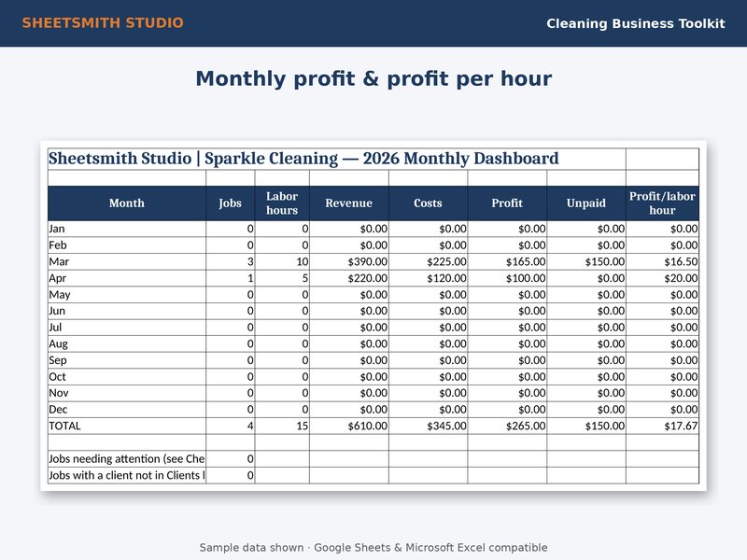Click the Sep month cell
Screen dimensions: 747x560
coord(127,360)
